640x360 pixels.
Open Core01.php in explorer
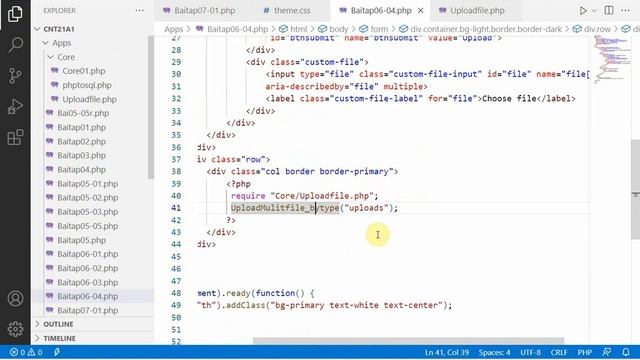coord(84,71)
